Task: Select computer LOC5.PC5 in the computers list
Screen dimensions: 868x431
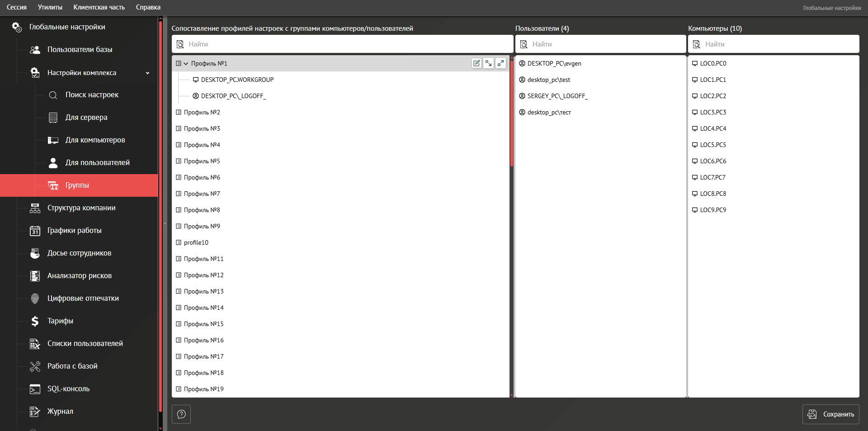Action: (x=713, y=145)
